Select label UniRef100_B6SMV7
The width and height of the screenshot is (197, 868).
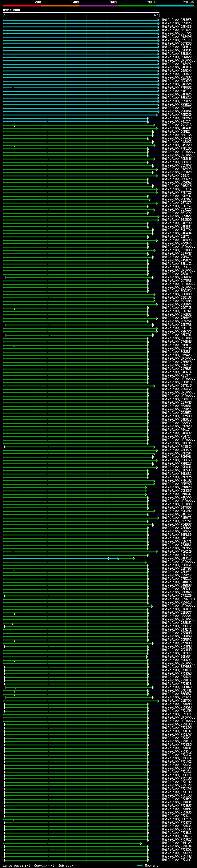(177, 216)
